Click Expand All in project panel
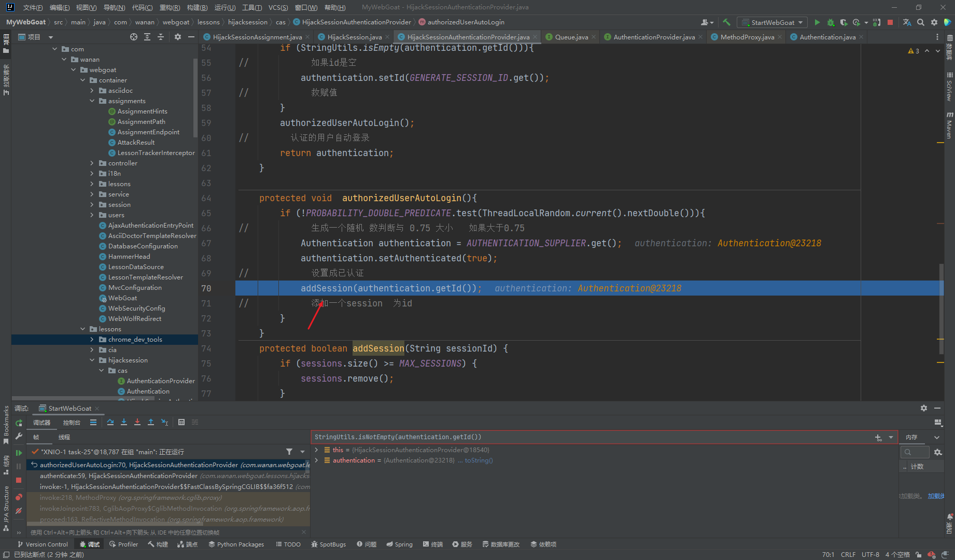The height and width of the screenshot is (560, 955). click(x=147, y=37)
